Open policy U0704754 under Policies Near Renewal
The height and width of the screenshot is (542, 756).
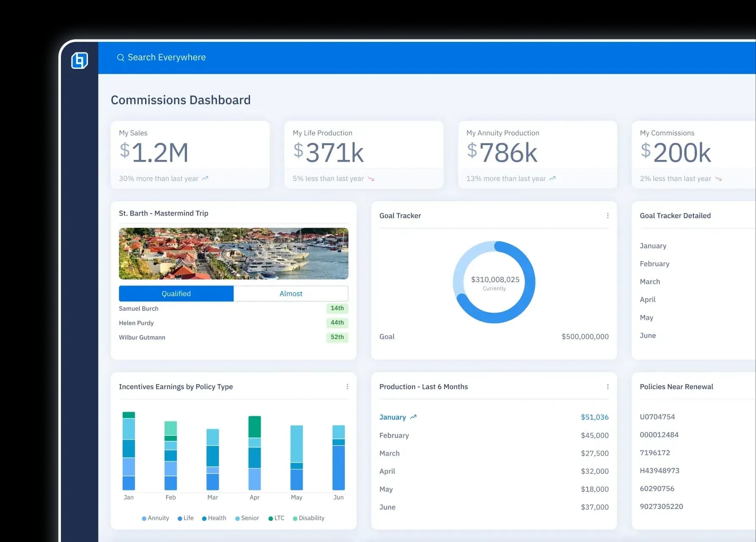[x=658, y=417]
